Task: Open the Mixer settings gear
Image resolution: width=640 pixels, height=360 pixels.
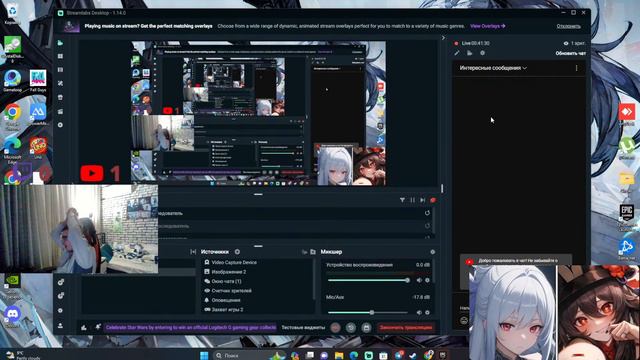Action: tap(433, 252)
